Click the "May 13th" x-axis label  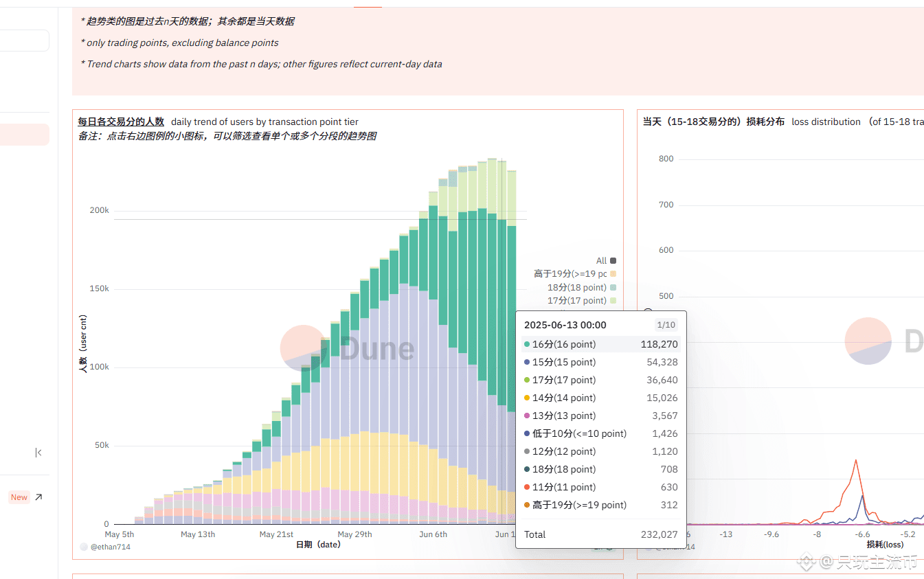[x=198, y=534]
